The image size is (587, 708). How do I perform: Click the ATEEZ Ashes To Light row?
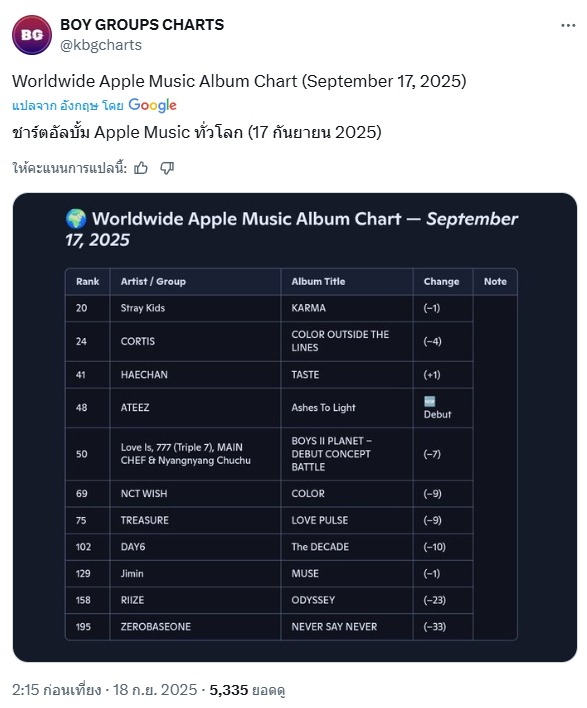click(x=291, y=408)
